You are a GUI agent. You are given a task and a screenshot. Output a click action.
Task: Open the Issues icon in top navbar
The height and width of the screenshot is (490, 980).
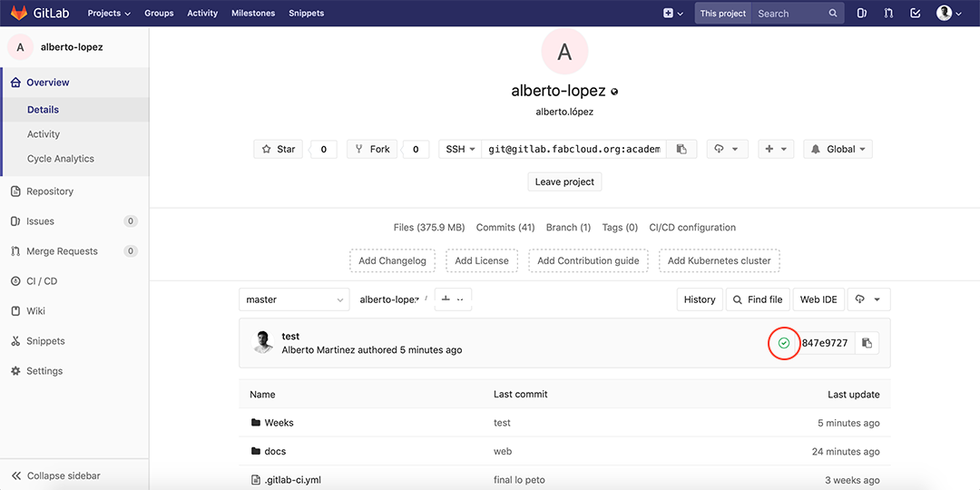click(x=861, y=14)
